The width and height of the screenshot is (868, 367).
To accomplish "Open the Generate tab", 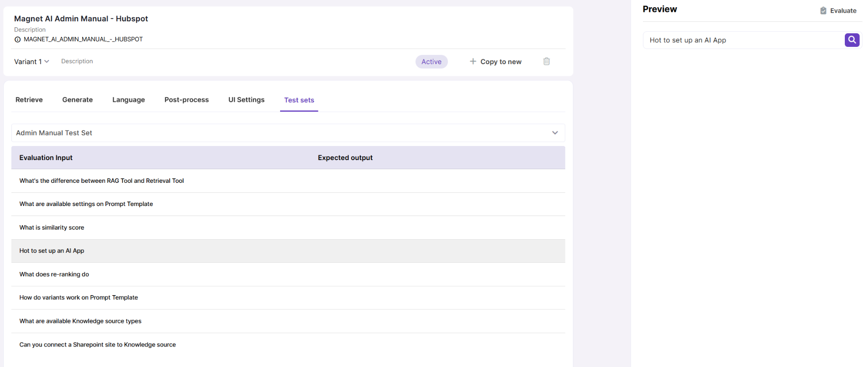I will click(77, 100).
